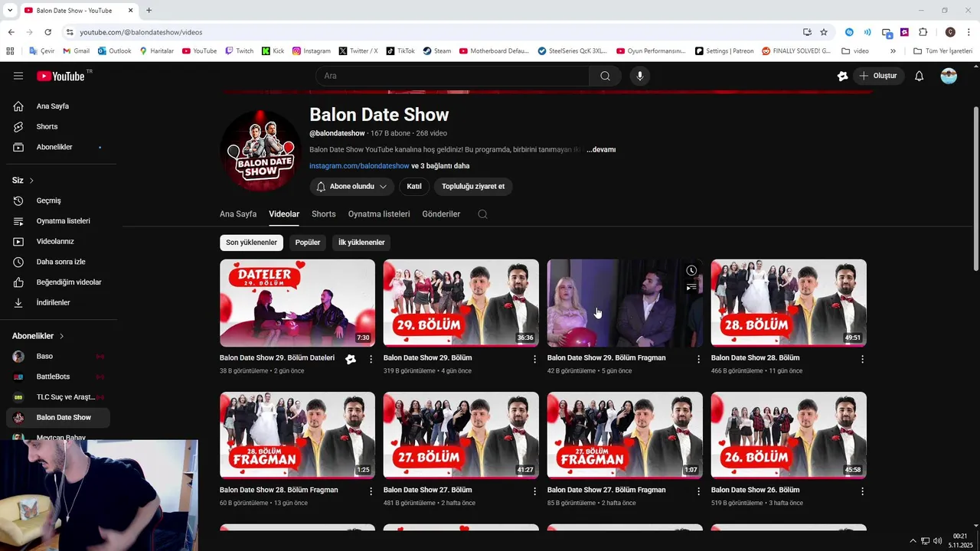Open a new Chrome tab

pyautogui.click(x=149, y=10)
